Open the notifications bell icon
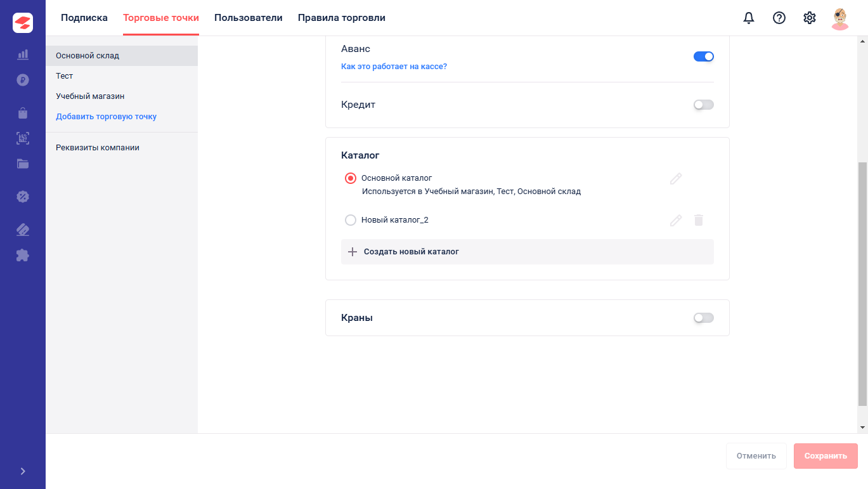 pos(749,18)
